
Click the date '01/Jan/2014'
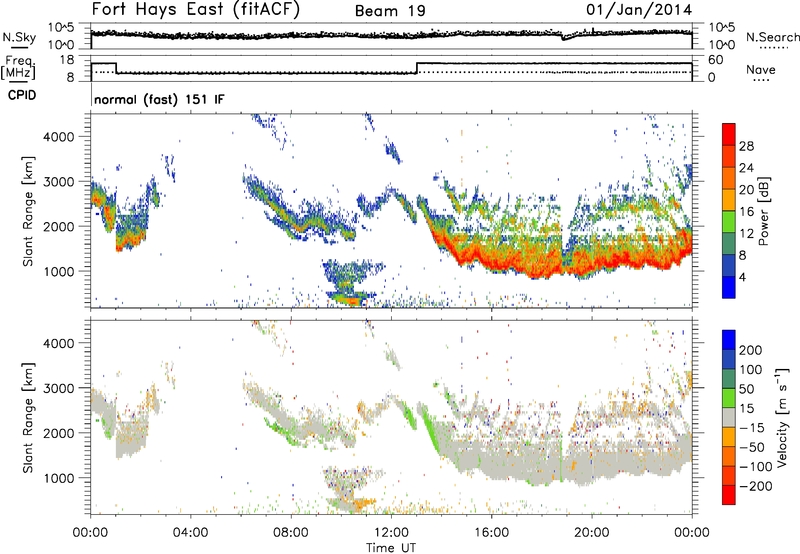click(639, 9)
